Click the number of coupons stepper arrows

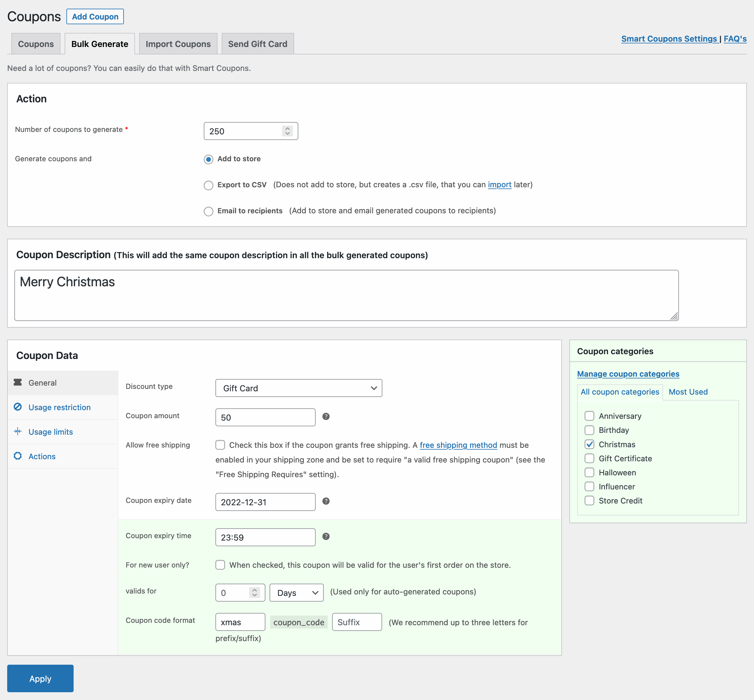pyautogui.click(x=288, y=131)
